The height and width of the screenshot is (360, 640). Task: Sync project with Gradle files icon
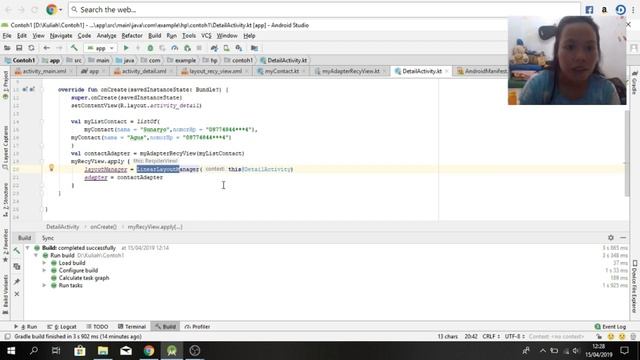coord(214,48)
